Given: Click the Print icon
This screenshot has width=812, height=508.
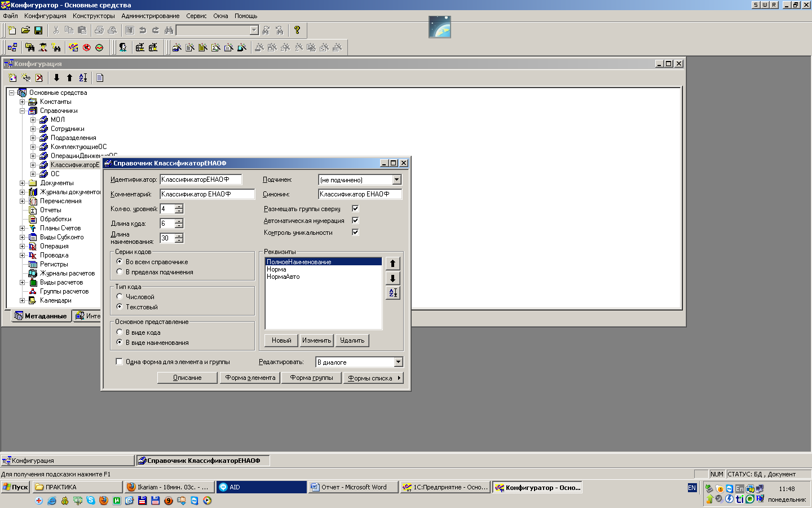Looking at the screenshot, I should [x=99, y=30].
